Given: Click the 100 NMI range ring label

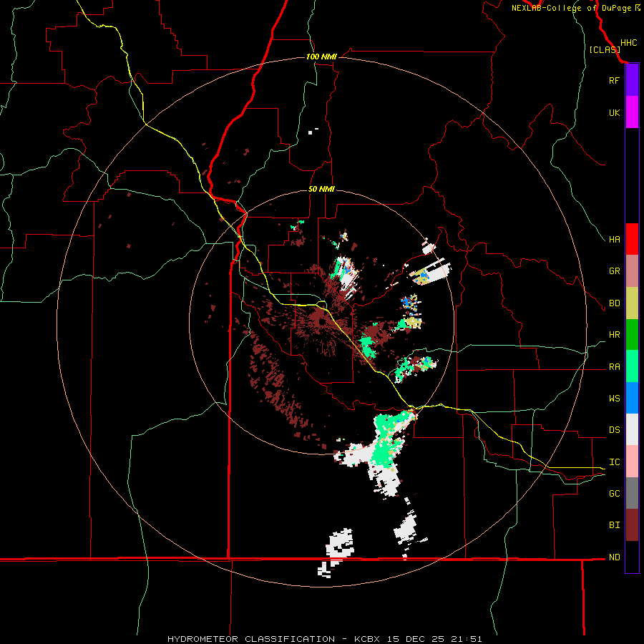Looking at the screenshot, I should [321, 57].
